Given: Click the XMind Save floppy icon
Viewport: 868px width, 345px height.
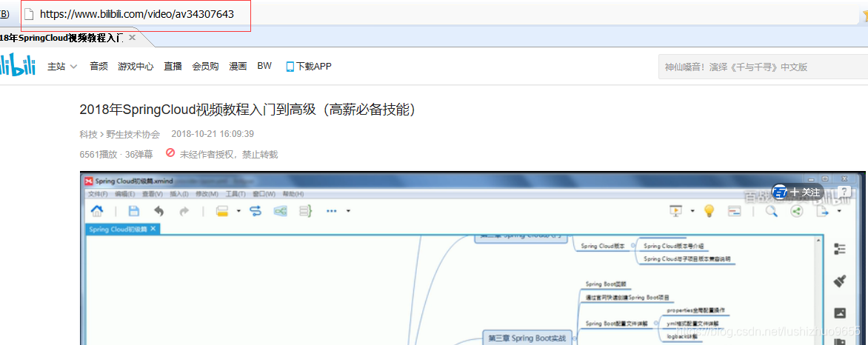Looking at the screenshot, I should tap(133, 210).
